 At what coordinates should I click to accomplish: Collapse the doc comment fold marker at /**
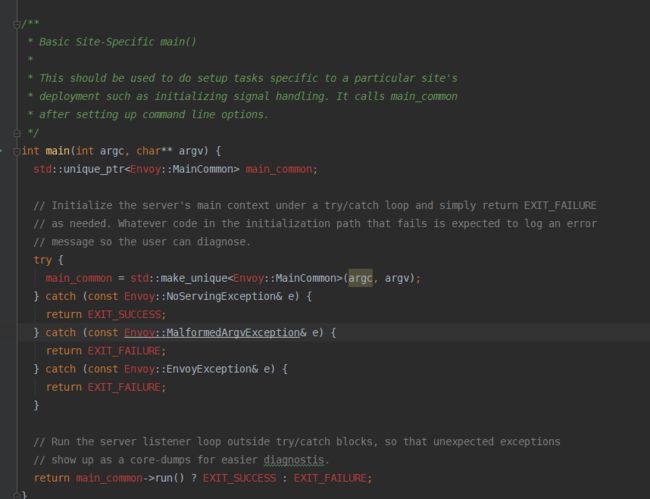[x=16, y=24]
